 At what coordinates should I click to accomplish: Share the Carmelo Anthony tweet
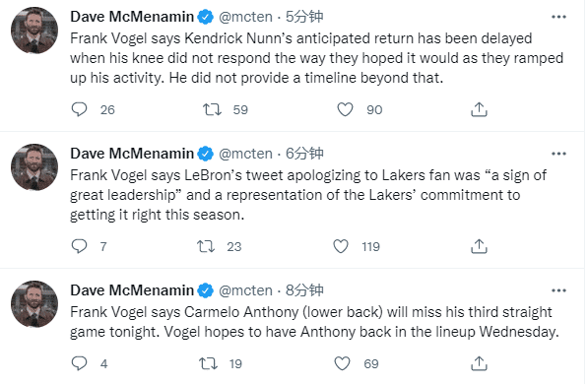coord(479,363)
